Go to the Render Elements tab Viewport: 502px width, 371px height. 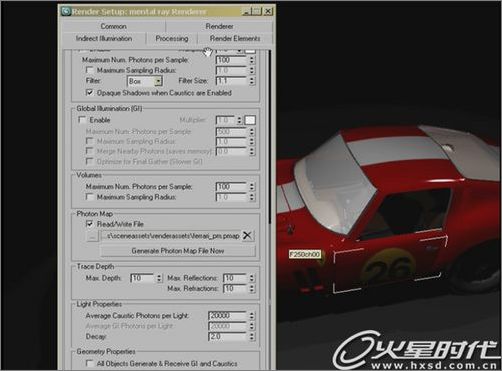(x=235, y=38)
